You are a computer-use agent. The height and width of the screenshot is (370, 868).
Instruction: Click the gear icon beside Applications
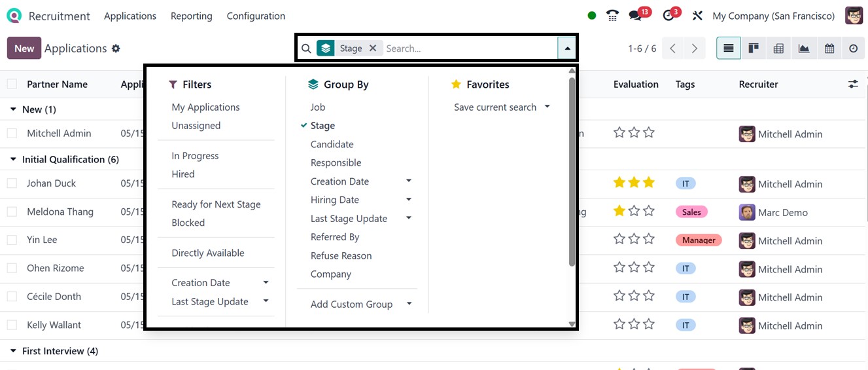[x=116, y=48]
